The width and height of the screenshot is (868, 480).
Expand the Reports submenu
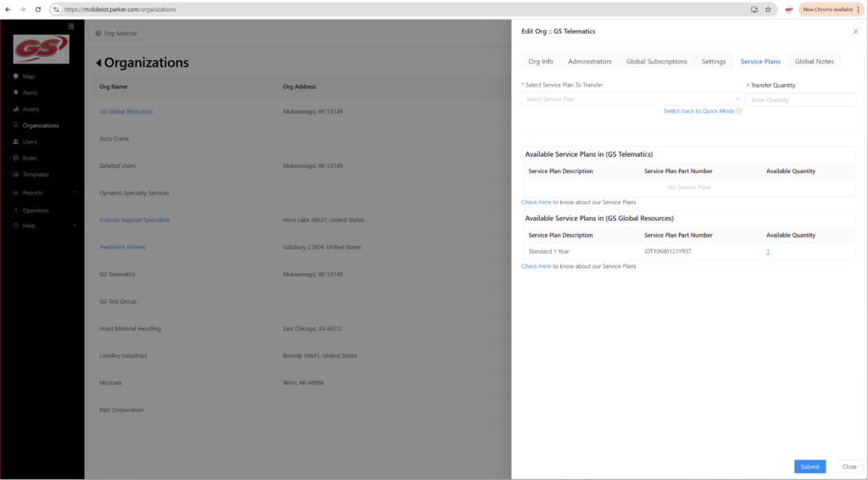point(75,193)
